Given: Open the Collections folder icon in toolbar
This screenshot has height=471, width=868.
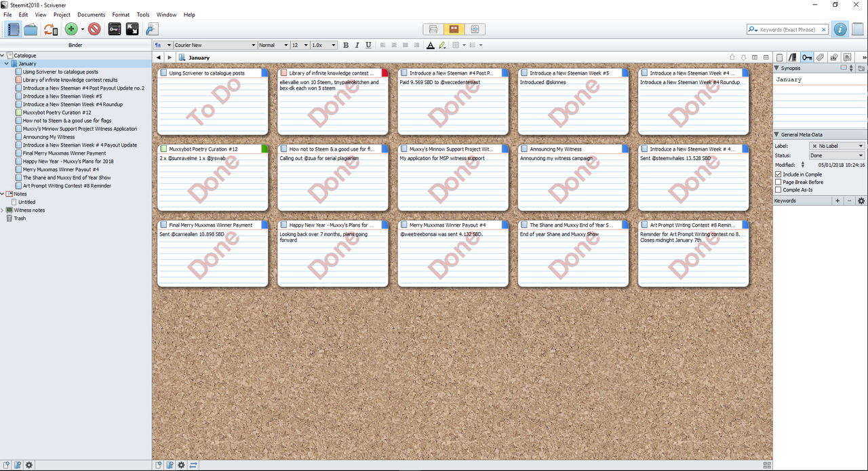Looking at the screenshot, I should click(x=31, y=29).
